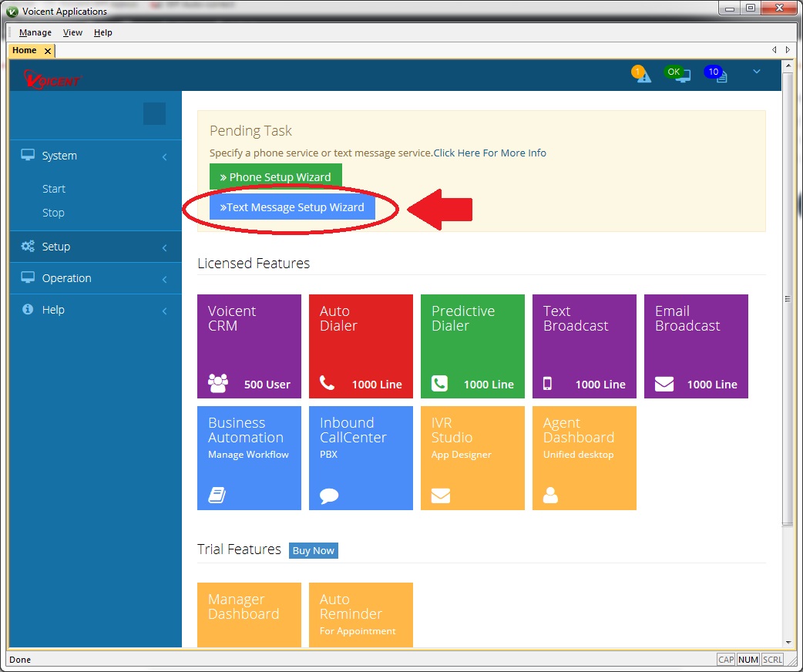The height and width of the screenshot is (672, 803).
Task: Open the Text Broadcast tile
Action: tap(584, 346)
